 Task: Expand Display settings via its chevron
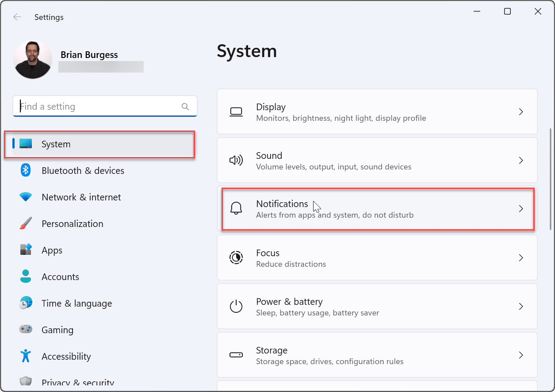tap(521, 111)
